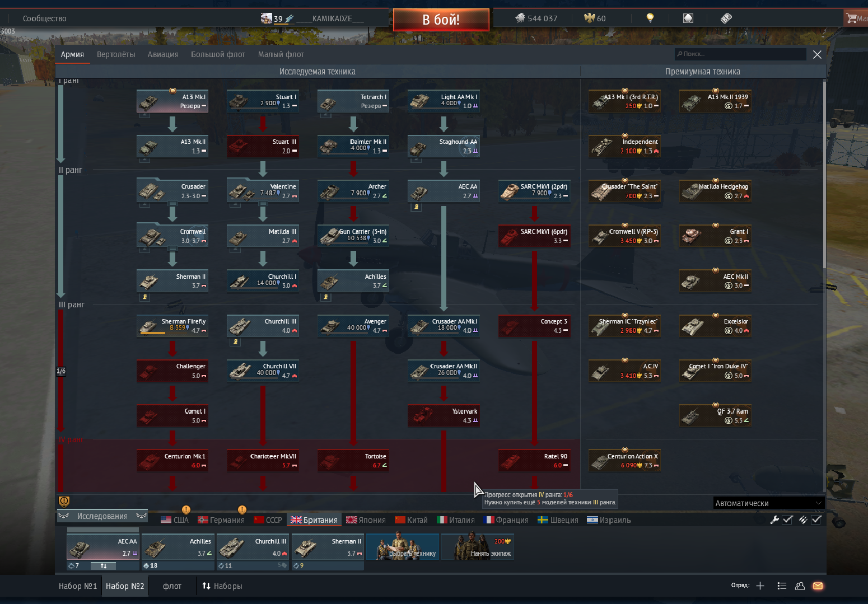Select the Centurion Action X premium icon
Screen dimensions: 868x604
point(600,461)
